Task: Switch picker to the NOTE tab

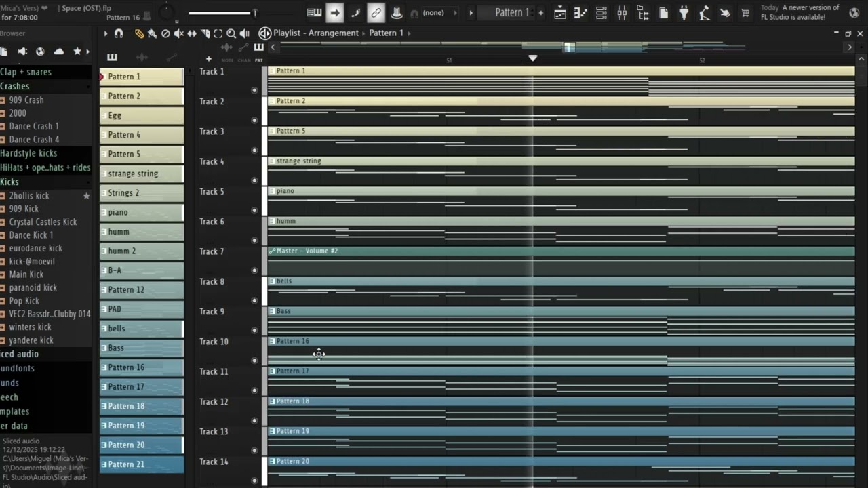Action: tap(227, 60)
